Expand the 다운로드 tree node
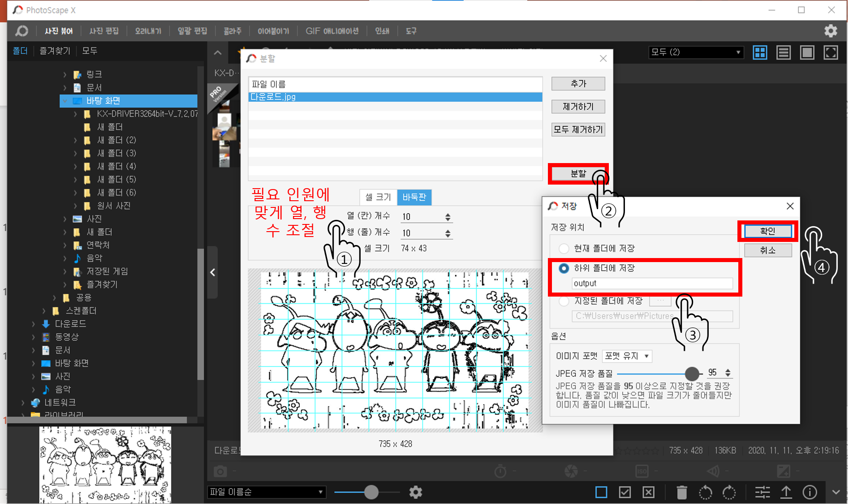The image size is (853, 504). pos(33,323)
